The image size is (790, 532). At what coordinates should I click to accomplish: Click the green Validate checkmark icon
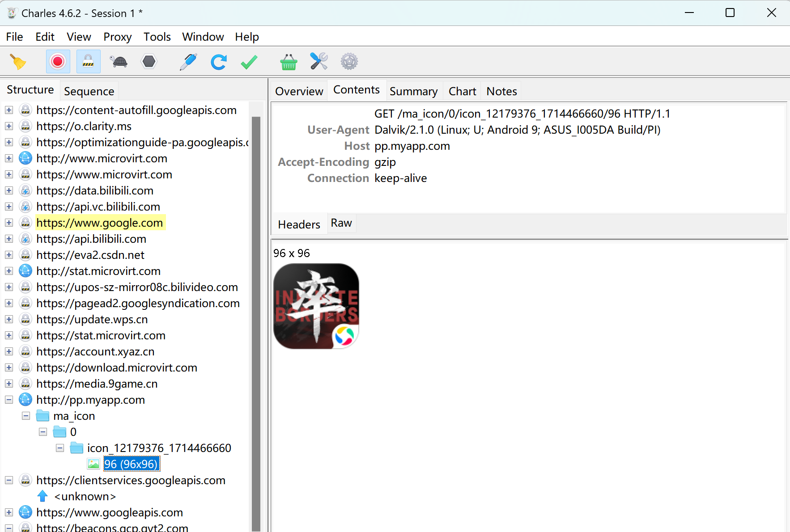click(x=249, y=62)
